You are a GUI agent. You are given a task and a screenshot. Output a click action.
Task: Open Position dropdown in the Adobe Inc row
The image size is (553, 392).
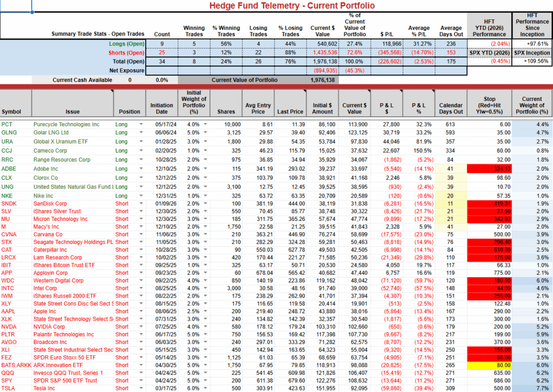[x=141, y=168]
